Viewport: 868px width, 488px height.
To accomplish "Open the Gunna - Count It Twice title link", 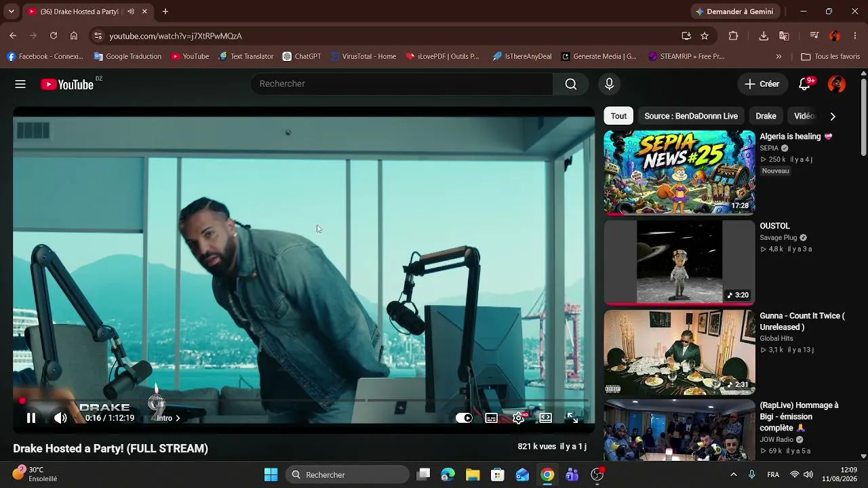I will (802, 321).
